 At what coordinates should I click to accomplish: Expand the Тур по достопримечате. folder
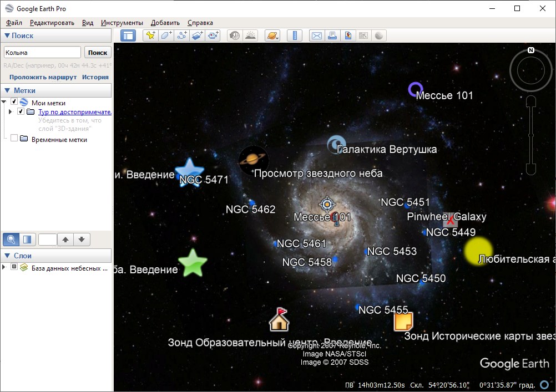tap(11, 111)
